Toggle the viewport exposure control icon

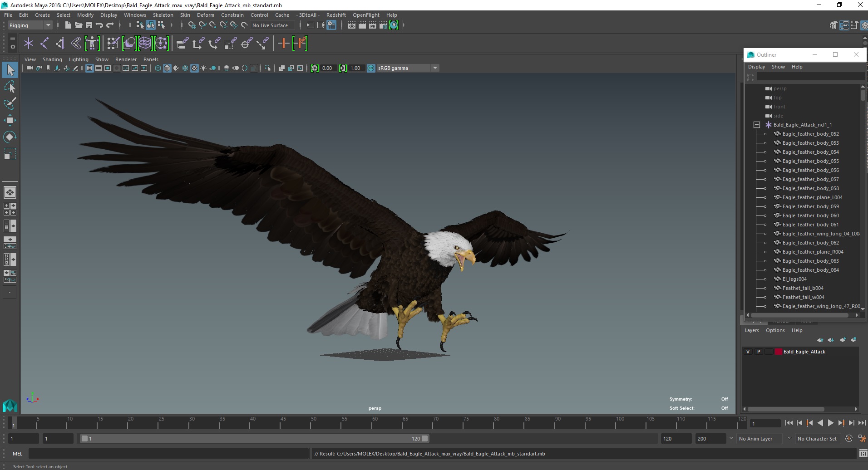pos(315,68)
